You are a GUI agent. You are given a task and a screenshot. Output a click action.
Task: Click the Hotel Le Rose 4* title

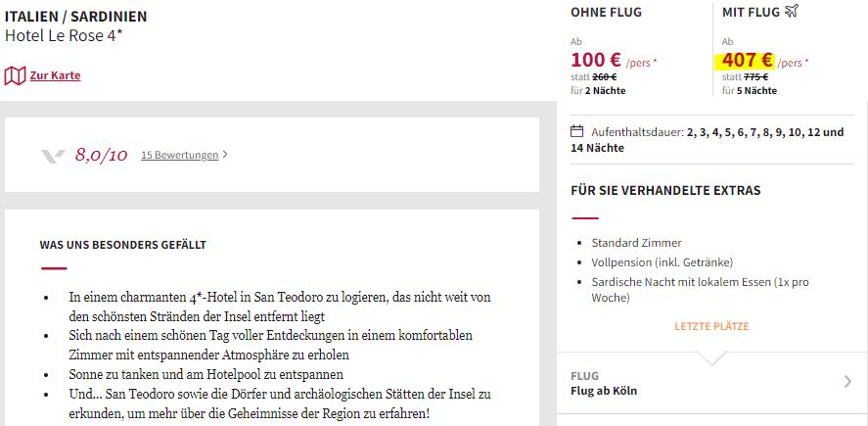pyautogui.click(x=64, y=35)
